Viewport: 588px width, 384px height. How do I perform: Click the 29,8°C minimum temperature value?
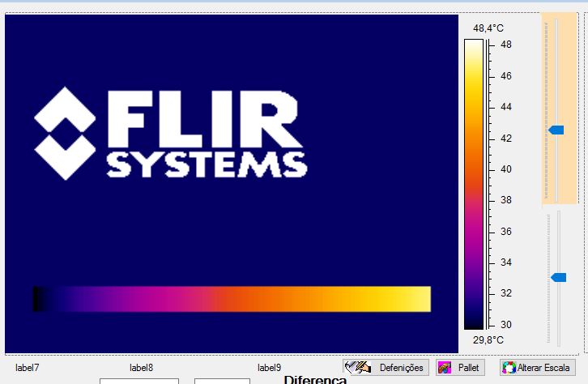488,340
